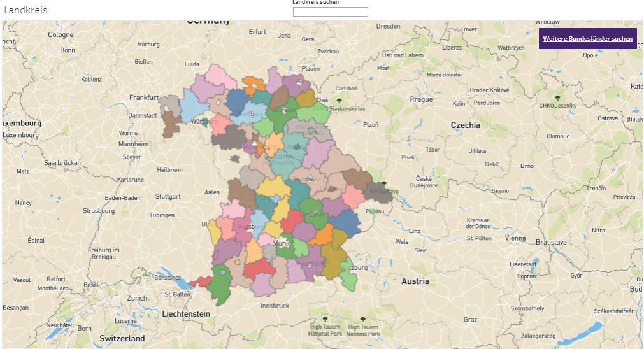Click the Munich city label on map
644x349 pixels.
(x=282, y=243)
